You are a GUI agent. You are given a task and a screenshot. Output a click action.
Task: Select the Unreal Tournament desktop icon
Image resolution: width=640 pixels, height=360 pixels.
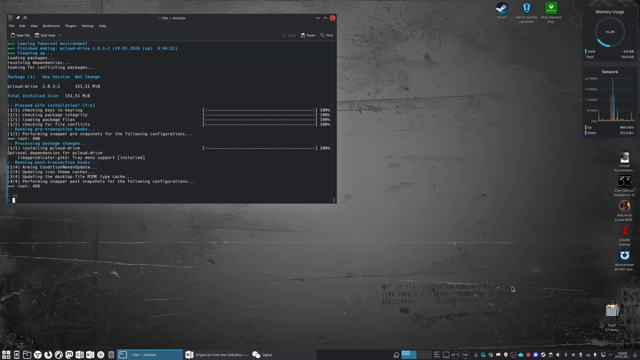(x=624, y=162)
